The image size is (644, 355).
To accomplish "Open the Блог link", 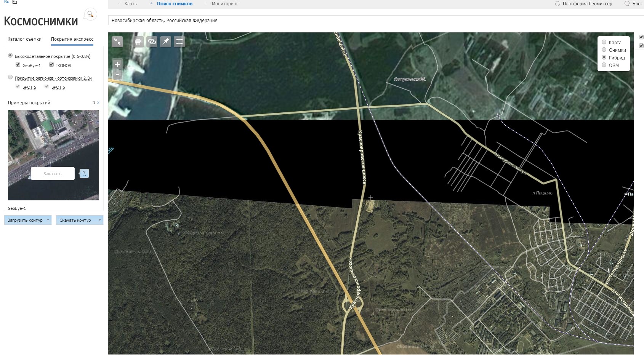I will (x=637, y=4).
